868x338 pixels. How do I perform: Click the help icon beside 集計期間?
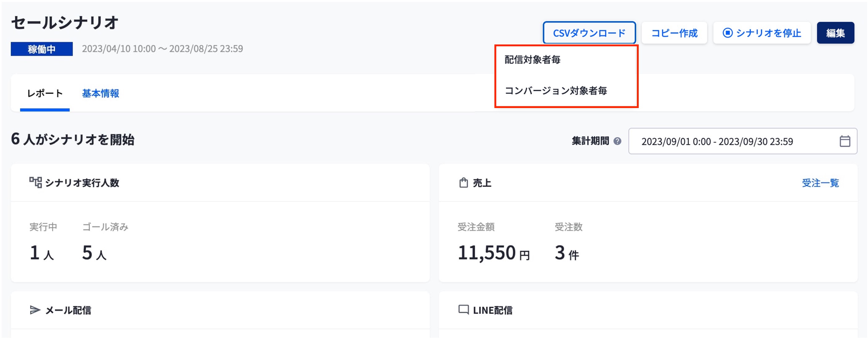617,141
